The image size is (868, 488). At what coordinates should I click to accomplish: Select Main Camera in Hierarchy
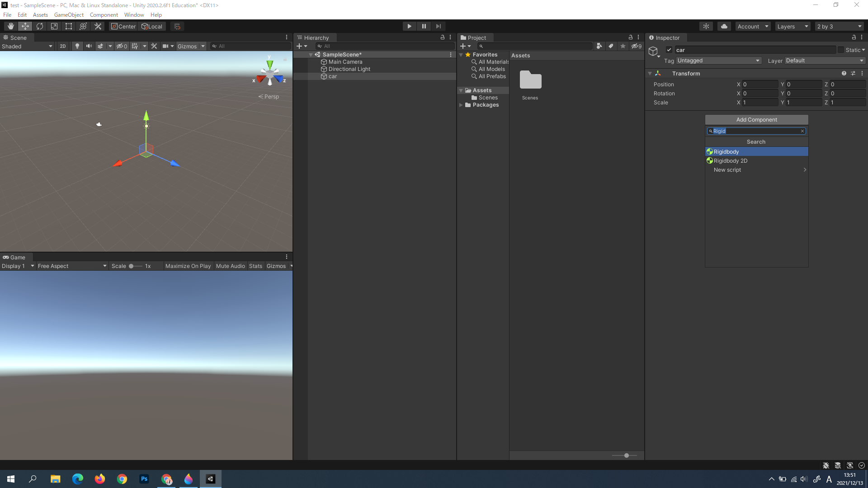click(x=345, y=62)
